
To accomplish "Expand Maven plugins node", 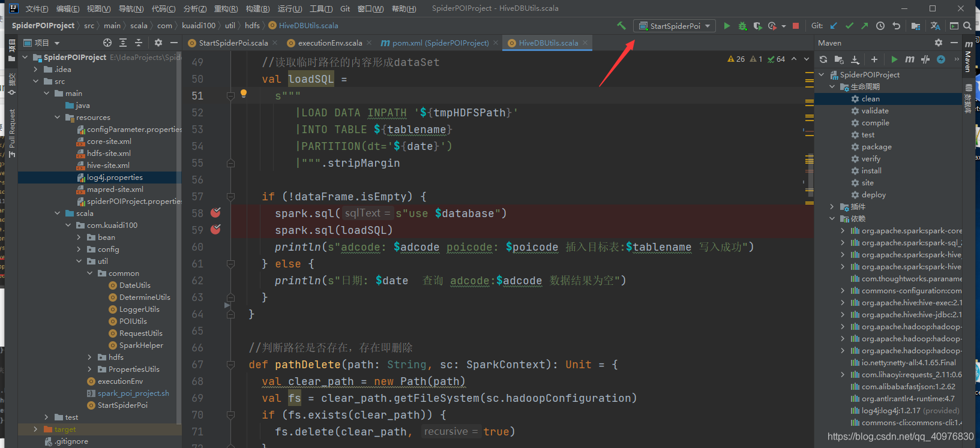I will pyautogui.click(x=832, y=207).
